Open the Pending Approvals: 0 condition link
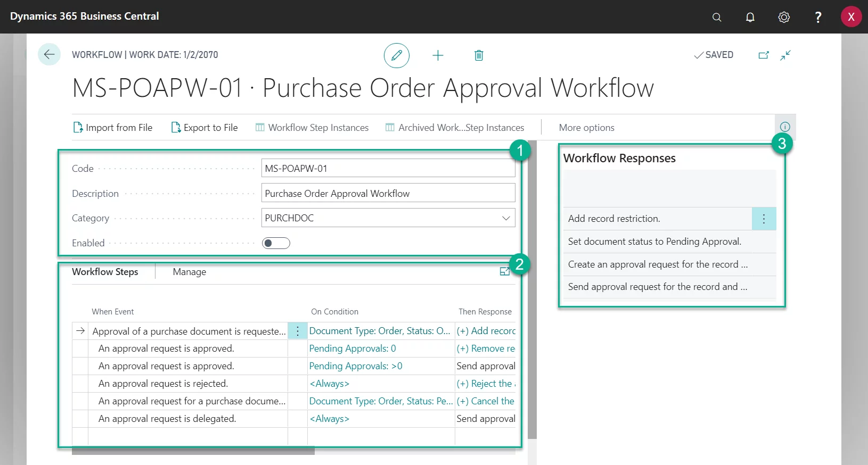The width and height of the screenshot is (868, 465). coord(353,348)
